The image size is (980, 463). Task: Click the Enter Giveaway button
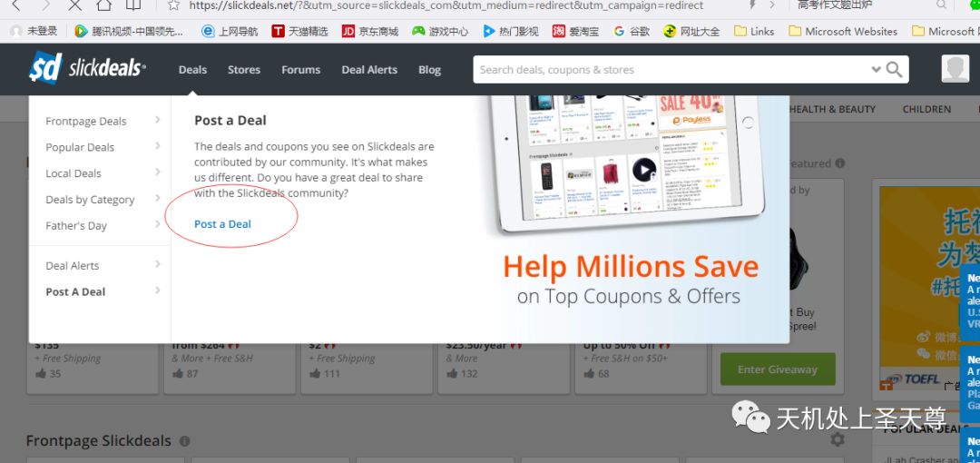(778, 369)
